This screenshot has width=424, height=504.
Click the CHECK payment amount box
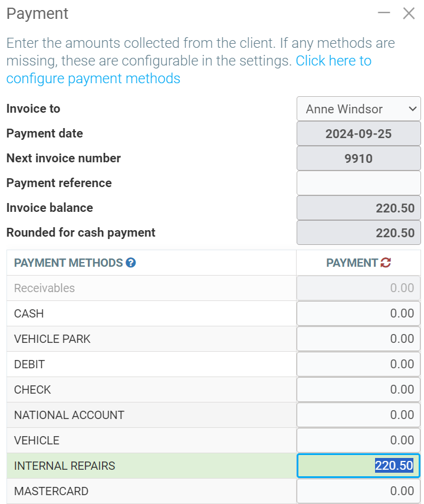tap(358, 389)
